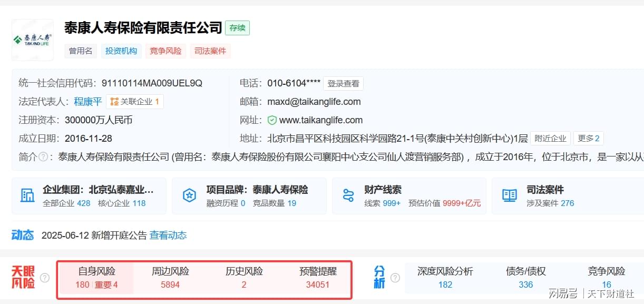The image size is (644, 304).
Task: Click the verified shield icon beside website
Action: pos(272,120)
